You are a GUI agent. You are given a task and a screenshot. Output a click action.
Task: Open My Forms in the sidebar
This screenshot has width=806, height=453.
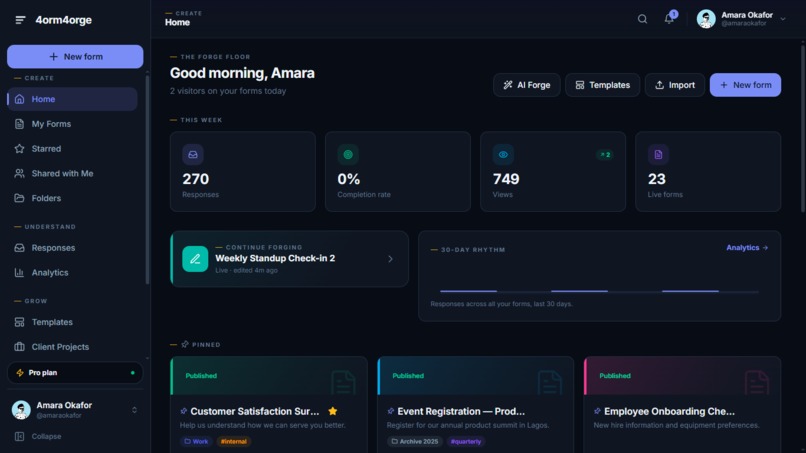tap(72, 124)
